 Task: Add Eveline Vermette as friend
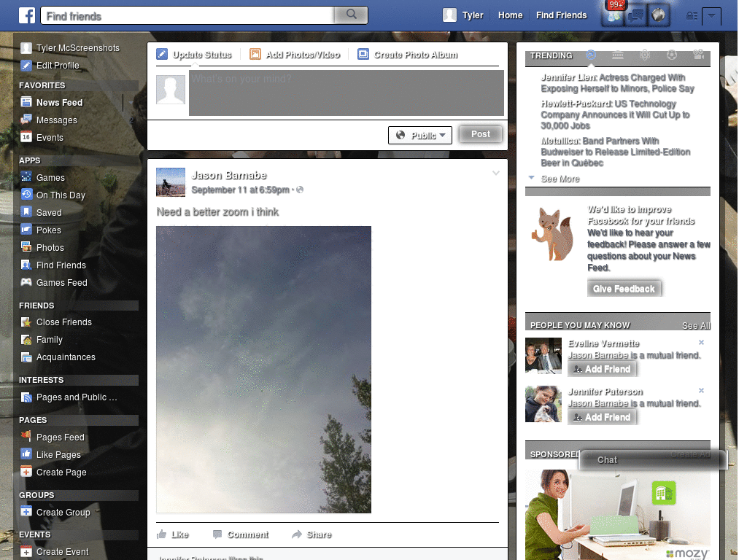(602, 370)
